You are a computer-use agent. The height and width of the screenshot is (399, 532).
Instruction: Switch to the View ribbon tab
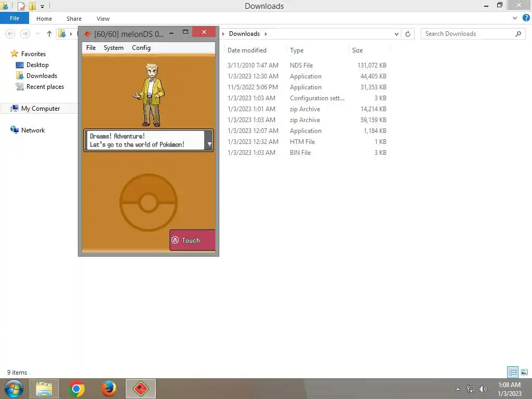[103, 19]
